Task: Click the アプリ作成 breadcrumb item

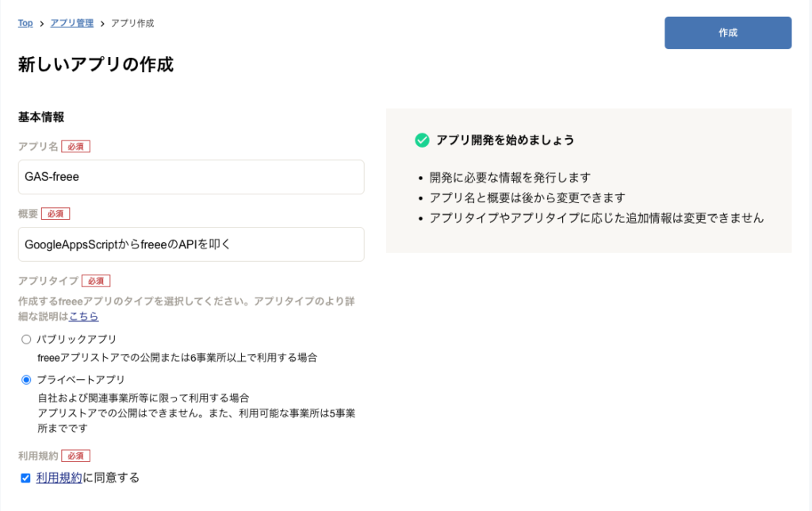Action: (x=132, y=23)
